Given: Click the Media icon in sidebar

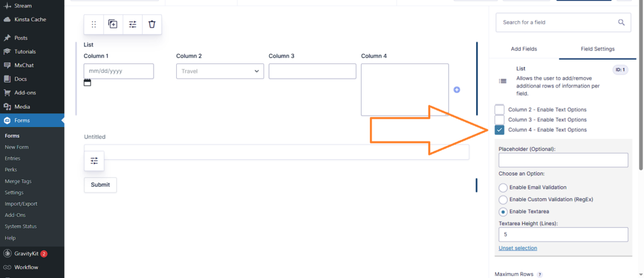Looking at the screenshot, I should coord(7,107).
